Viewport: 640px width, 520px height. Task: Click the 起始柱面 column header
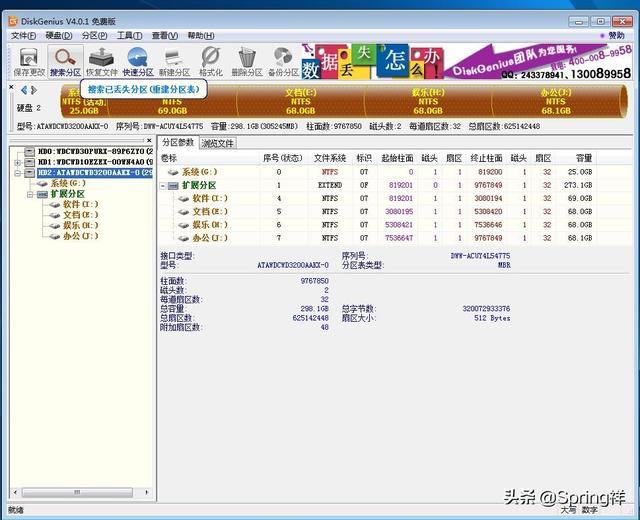397,158
